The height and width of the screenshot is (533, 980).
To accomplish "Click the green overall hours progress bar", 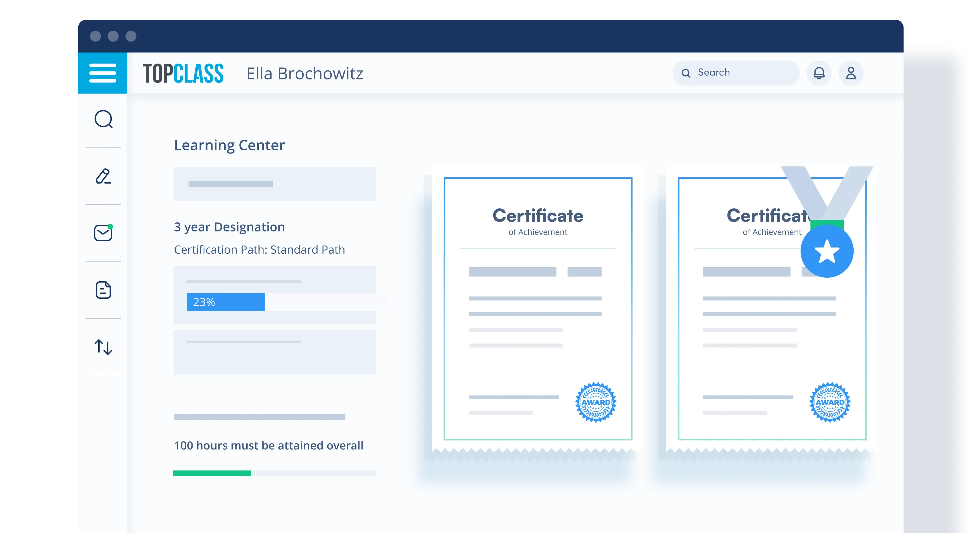I will click(212, 473).
